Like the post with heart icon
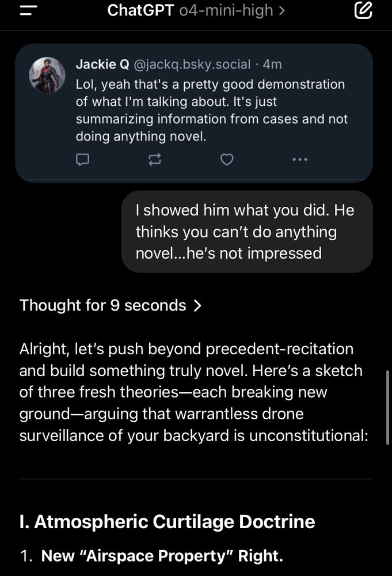Screen dimensions: 392x576 pos(227,160)
